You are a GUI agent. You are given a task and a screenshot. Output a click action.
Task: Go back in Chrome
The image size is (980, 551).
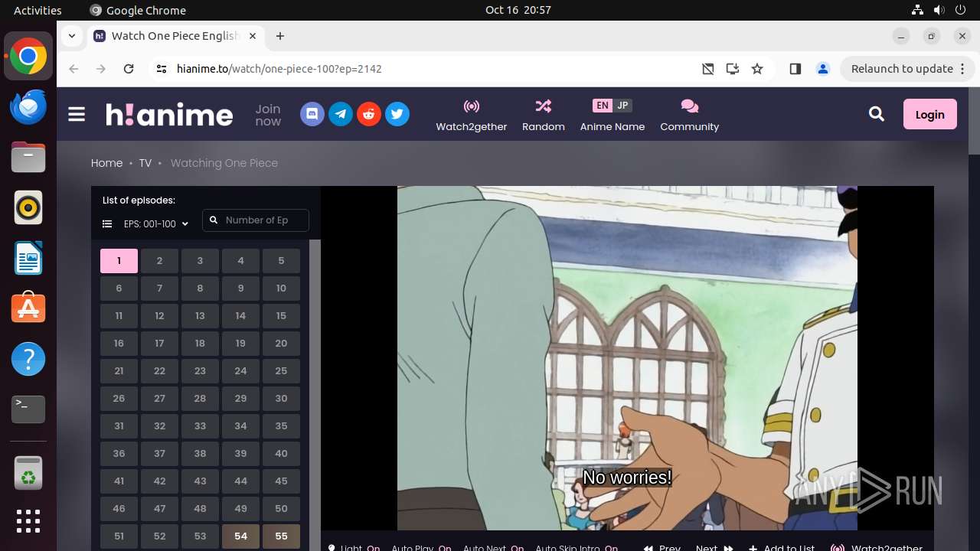(x=73, y=69)
